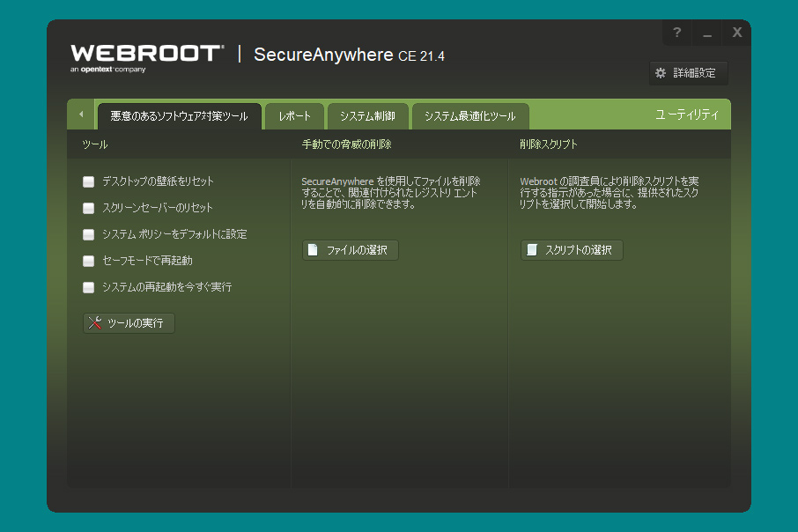
Task: Click the WEBROOT logo
Action: (147, 58)
